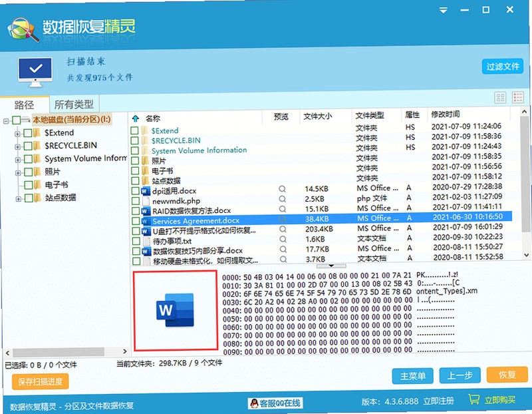The image size is (532, 414).
Task: Click the thumbnail view icon
Action: [500, 98]
